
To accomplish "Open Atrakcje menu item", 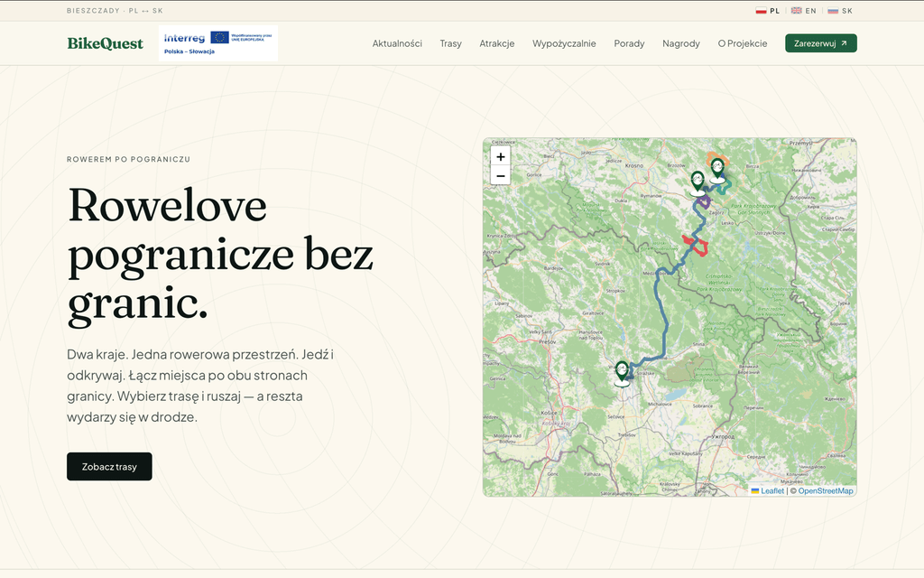I will click(497, 43).
